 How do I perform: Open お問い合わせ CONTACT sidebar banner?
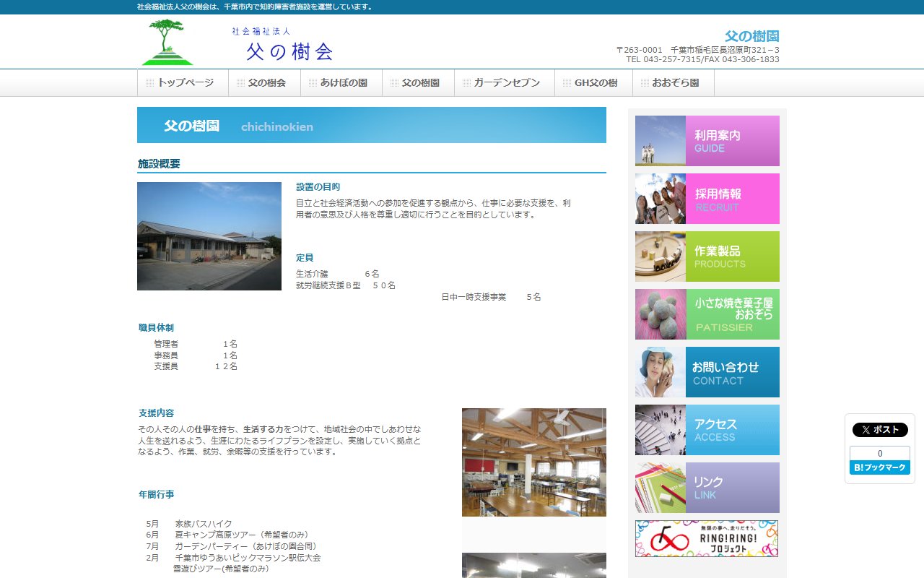coord(707,372)
